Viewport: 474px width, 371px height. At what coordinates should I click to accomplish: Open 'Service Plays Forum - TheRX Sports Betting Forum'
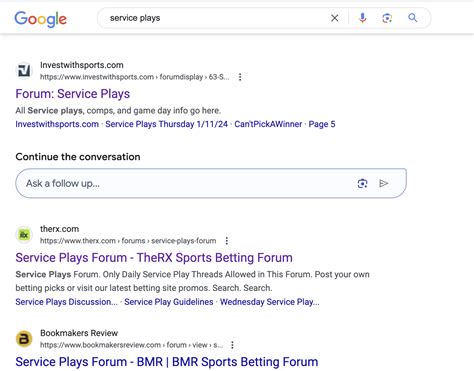[x=154, y=258]
